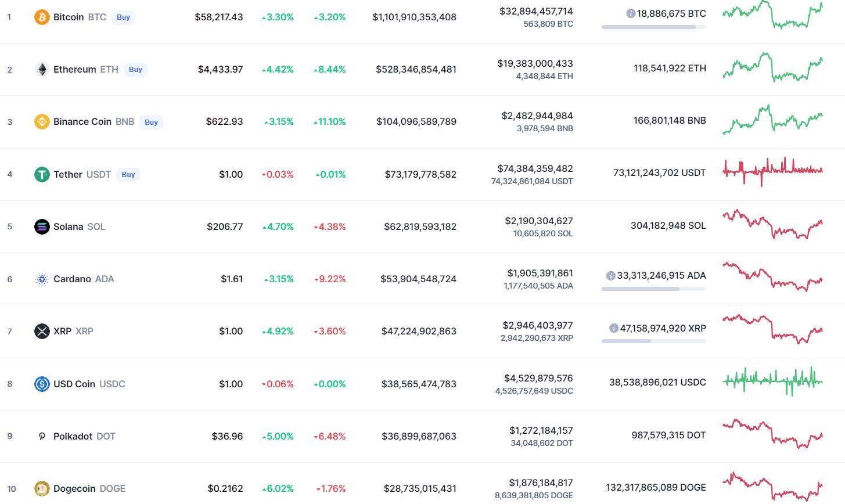Click the XRP logo icon

pos(42,332)
